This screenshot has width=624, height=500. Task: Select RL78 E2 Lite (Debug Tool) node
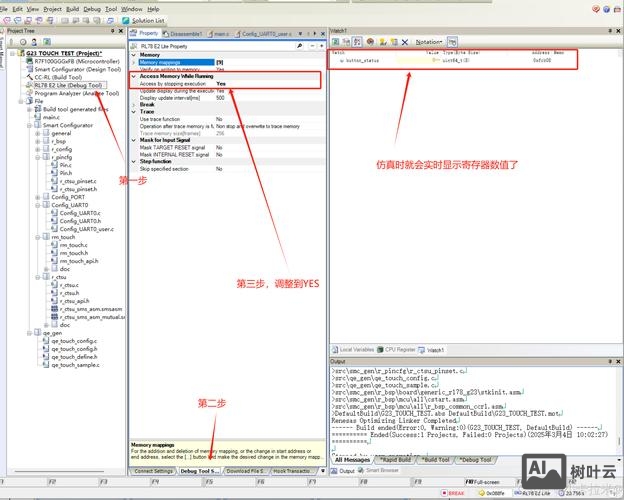point(67,85)
